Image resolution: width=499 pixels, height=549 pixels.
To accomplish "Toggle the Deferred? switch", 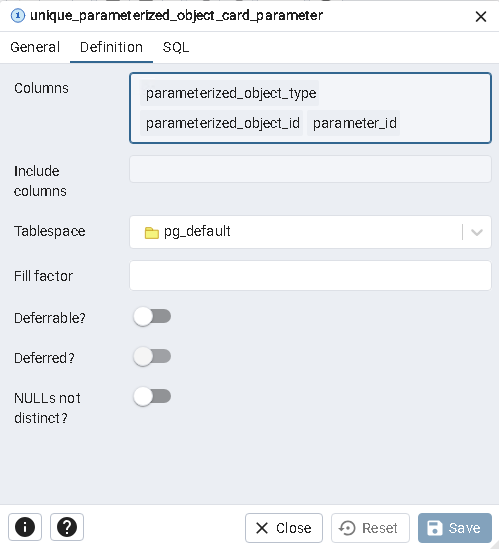I will 152,356.
